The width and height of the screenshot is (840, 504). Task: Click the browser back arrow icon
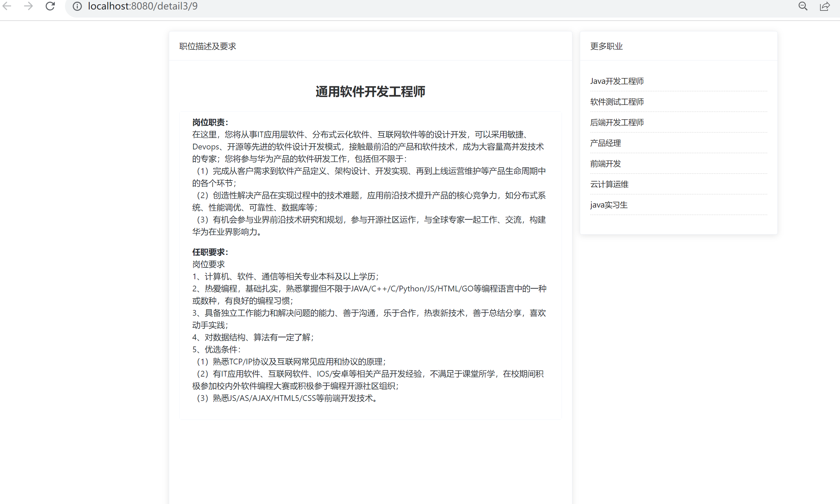click(x=7, y=6)
